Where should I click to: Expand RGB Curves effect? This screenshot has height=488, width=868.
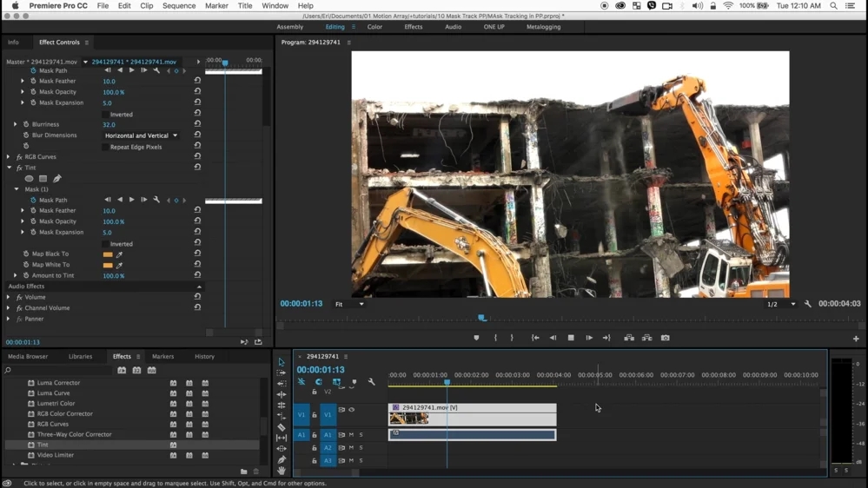pyautogui.click(x=9, y=156)
